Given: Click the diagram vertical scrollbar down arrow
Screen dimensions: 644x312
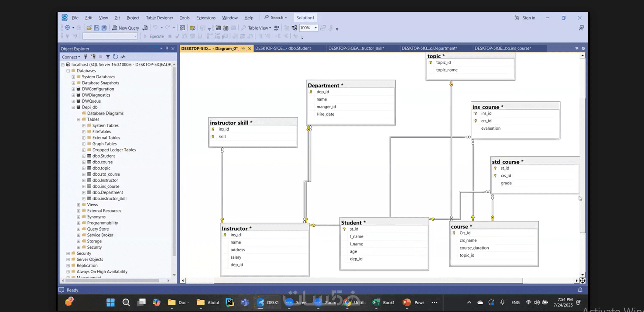Looking at the screenshot, I should pos(582,274).
